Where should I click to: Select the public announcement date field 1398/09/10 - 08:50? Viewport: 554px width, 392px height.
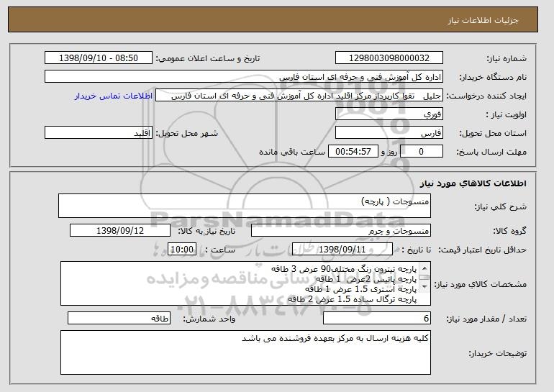pyautogui.click(x=99, y=58)
